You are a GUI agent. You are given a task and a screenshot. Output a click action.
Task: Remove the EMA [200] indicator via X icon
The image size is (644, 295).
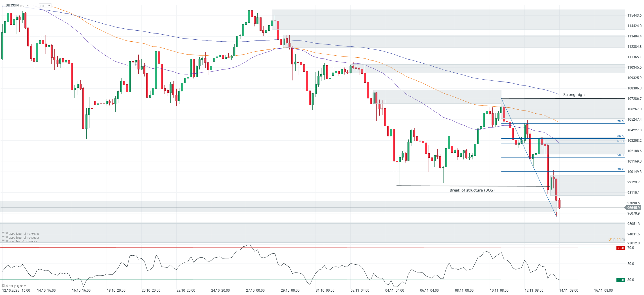pyautogui.click(x=6, y=234)
